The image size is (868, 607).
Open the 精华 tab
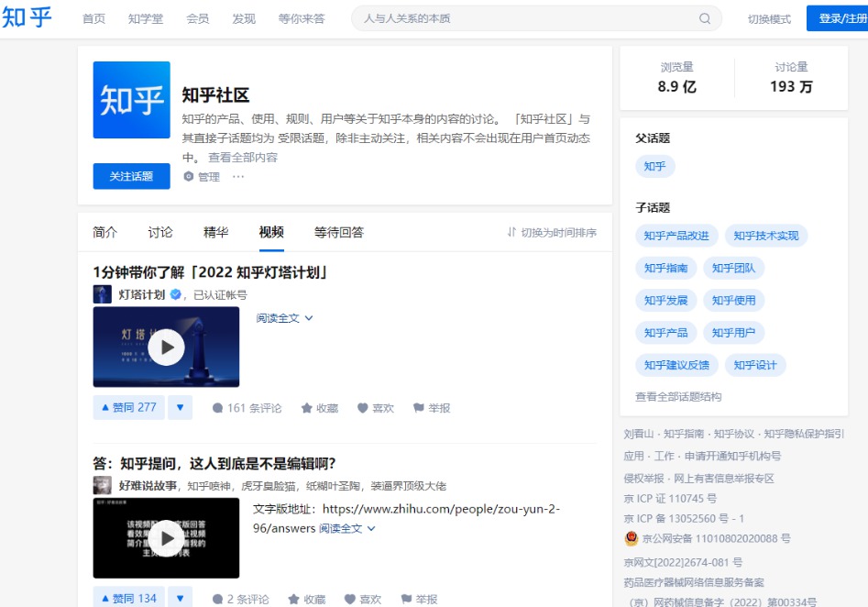pyautogui.click(x=216, y=232)
